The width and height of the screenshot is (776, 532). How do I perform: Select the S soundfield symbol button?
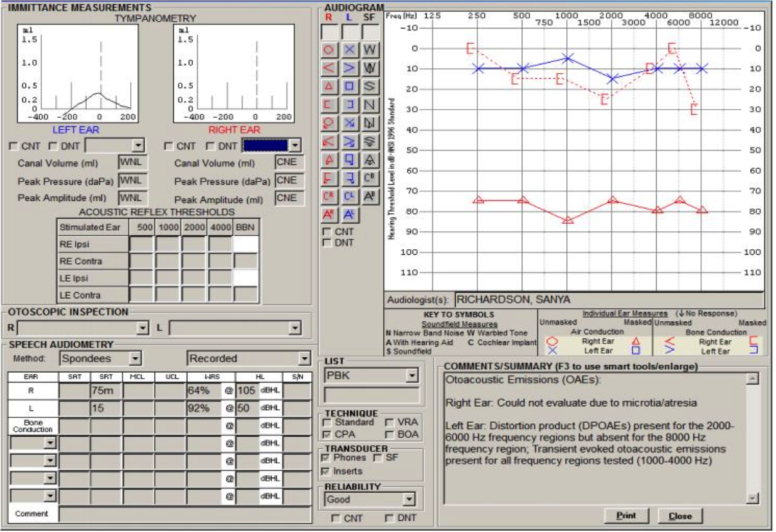(x=370, y=85)
